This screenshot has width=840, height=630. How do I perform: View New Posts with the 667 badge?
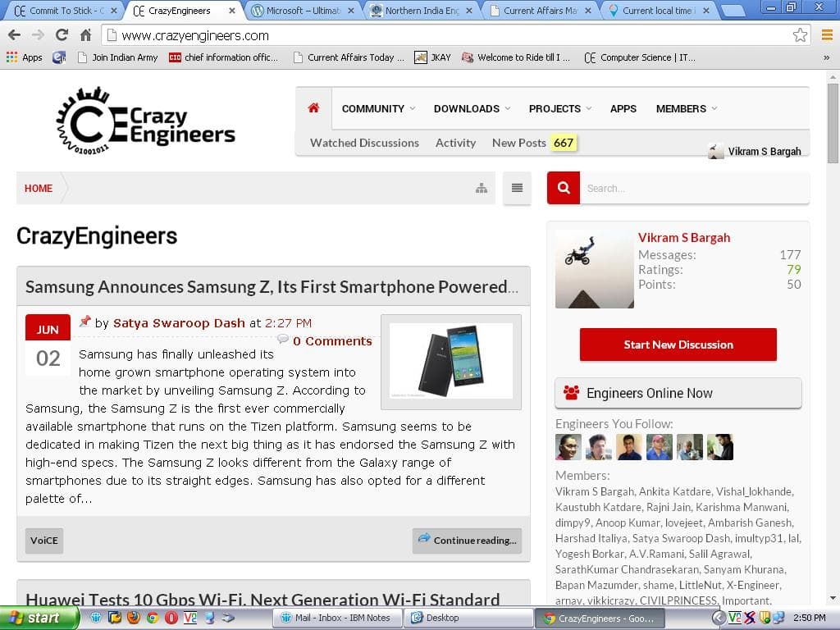[534, 143]
